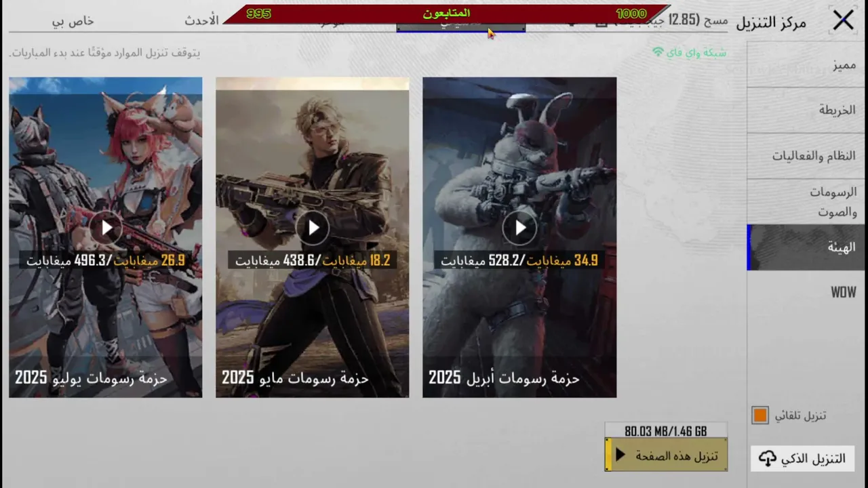Image resolution: width=868 pixels, height=488 pixels.
Task: Click the title حزمة رسومات مايو 2025
Action: click(295, 378)
